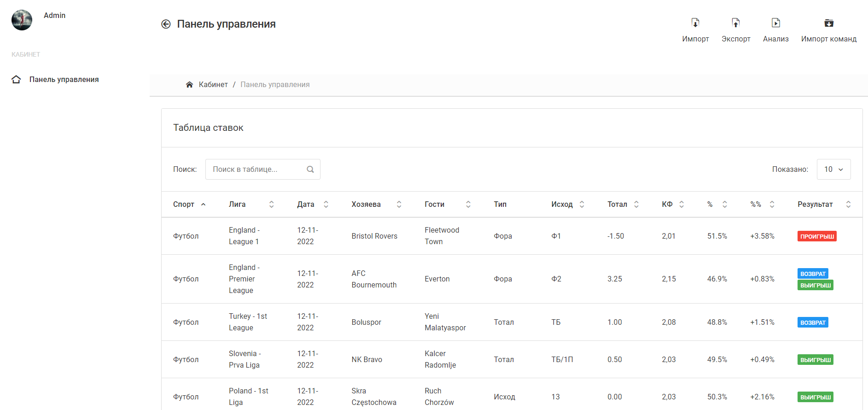Open the Импорт icon
Screen dimensions: 868x410
click(695, 23)
